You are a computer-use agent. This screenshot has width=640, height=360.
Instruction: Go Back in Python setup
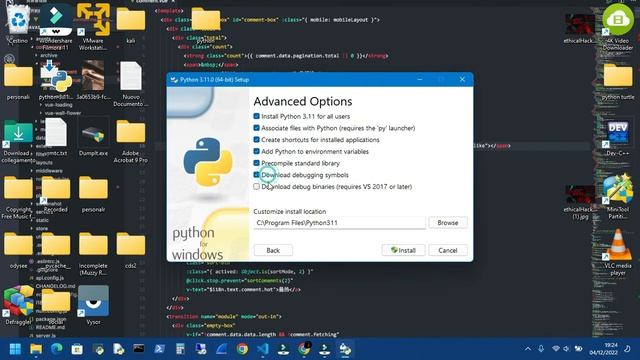(273, 250)
